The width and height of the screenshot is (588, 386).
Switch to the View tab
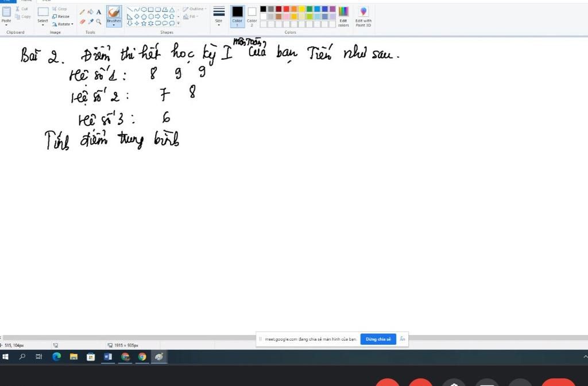[46, 1]
